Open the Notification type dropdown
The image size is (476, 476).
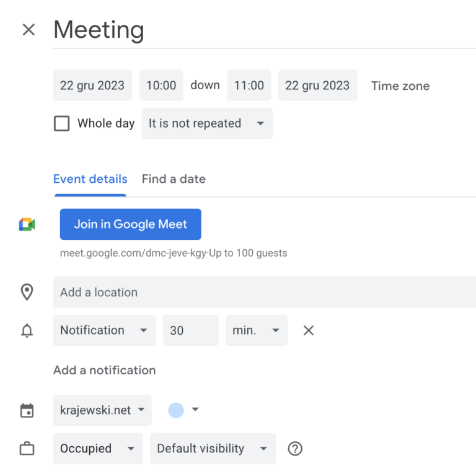(104, 330)
